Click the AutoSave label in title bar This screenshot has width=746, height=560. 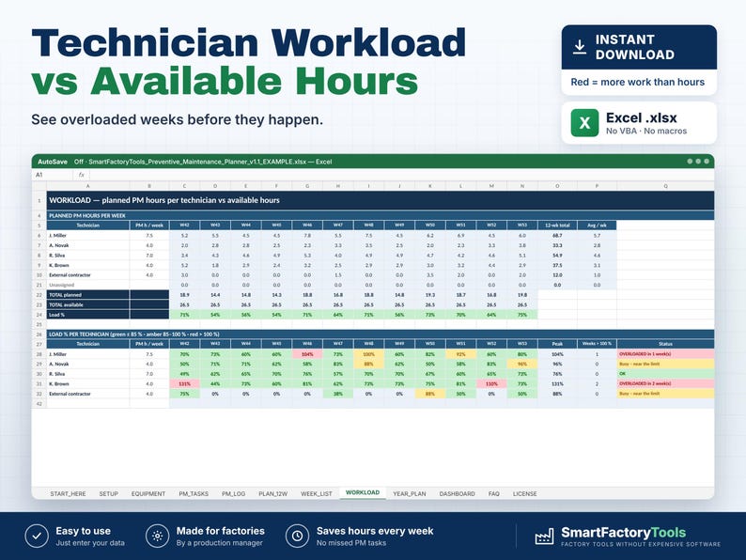pyautogui.click(x=53, y=162)
